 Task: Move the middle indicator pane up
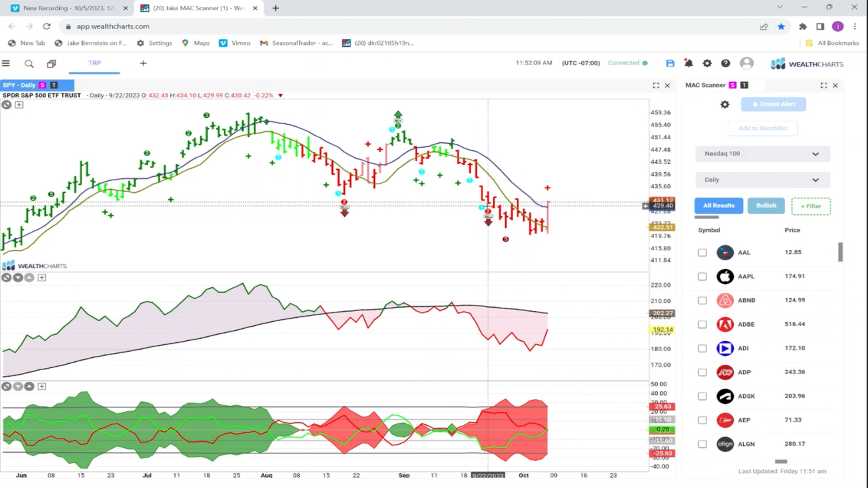click(x=29, y=277)
